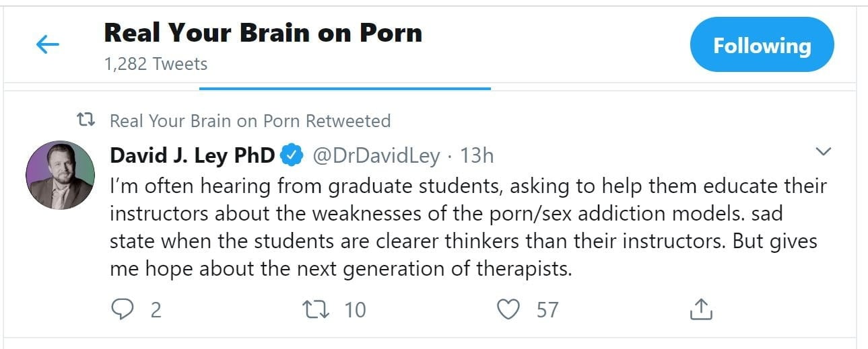This screenshot has width=868, height=349.
Task: Click the like count of 57
Action: pyautogui.click(x=547, y=309)
